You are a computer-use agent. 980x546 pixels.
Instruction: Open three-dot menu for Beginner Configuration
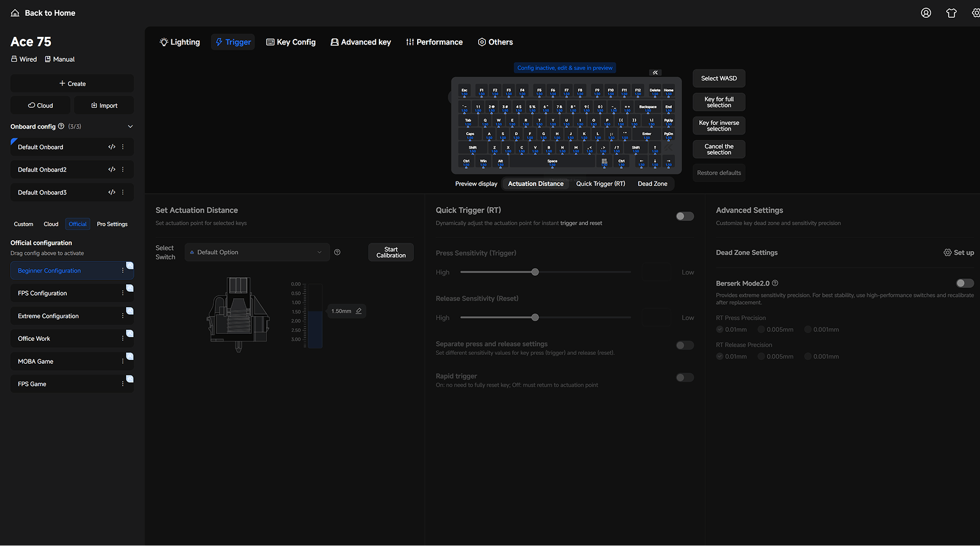click(x=123, y=271)
